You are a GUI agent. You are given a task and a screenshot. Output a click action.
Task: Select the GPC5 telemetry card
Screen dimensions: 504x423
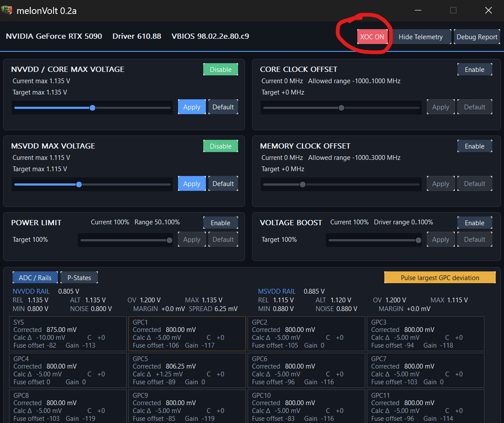[187, 370]
